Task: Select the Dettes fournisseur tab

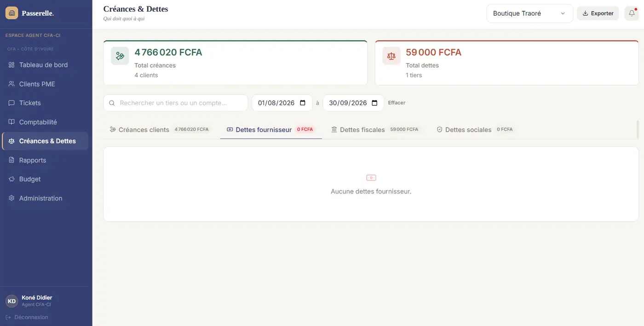Action: click(271, 130)
